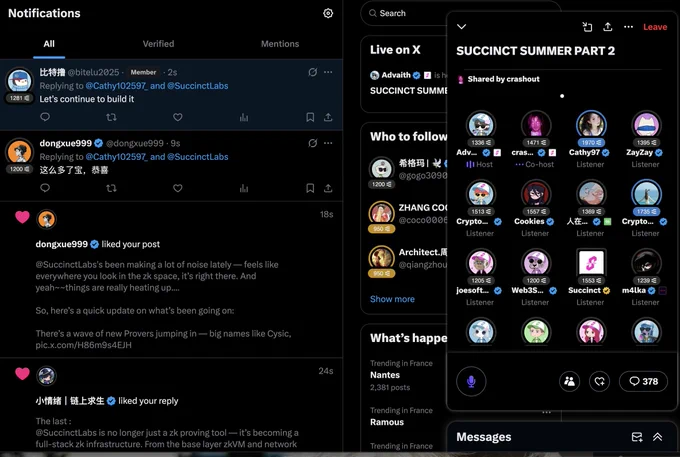
Task: Open Space heart reaction picker
Action: click(600, 381)
